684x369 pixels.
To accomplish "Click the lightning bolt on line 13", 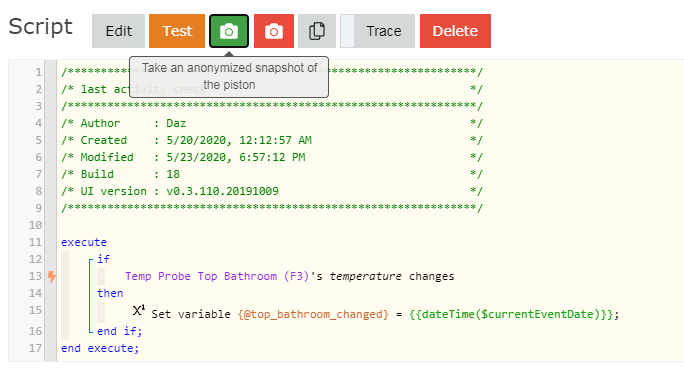I will [x=51, y=276].
